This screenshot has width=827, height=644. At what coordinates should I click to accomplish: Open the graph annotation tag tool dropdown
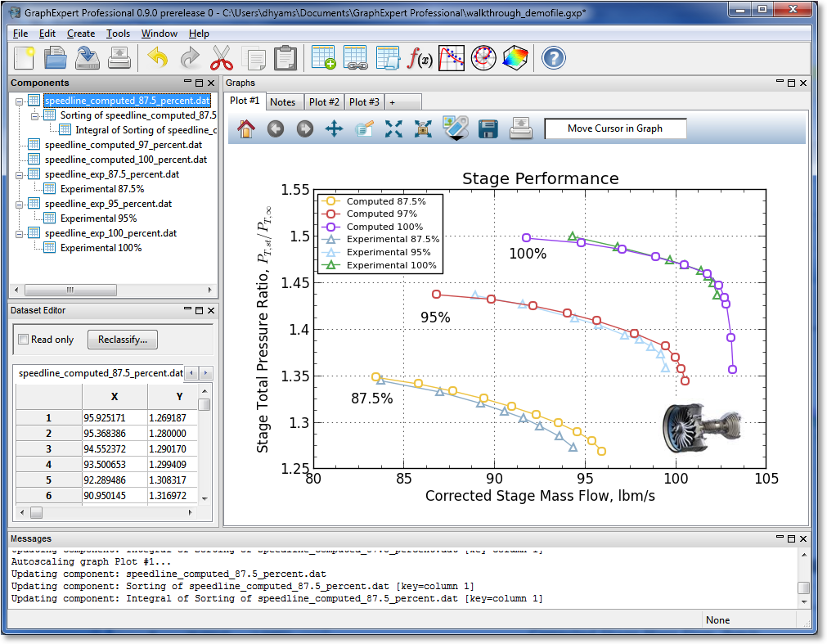point(456,128)
